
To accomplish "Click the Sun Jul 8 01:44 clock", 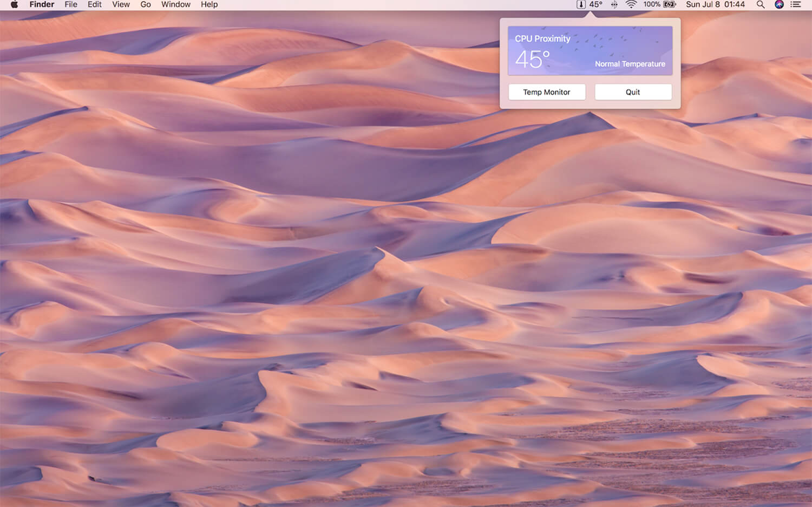I will coord(715,4).
